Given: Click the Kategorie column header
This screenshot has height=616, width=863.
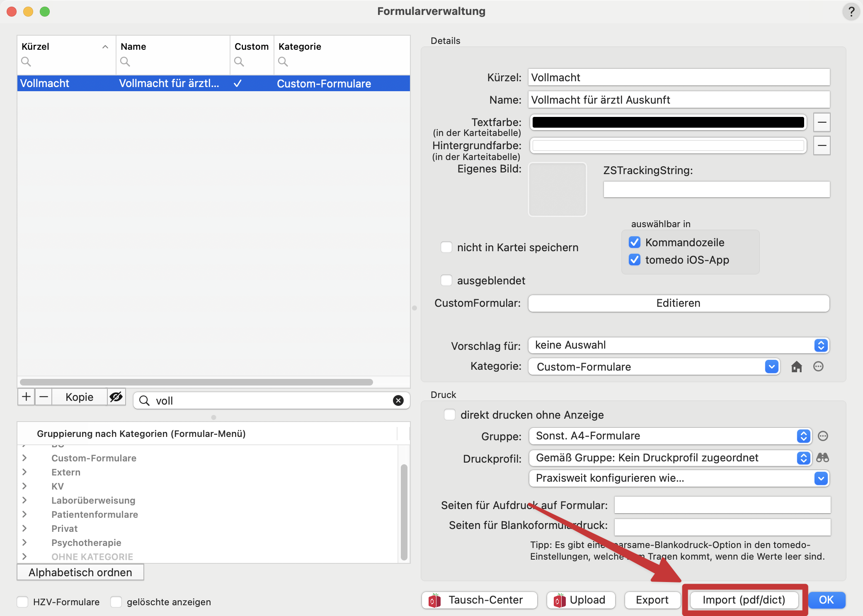Looking at the screenshot, I should pos(300,46).
